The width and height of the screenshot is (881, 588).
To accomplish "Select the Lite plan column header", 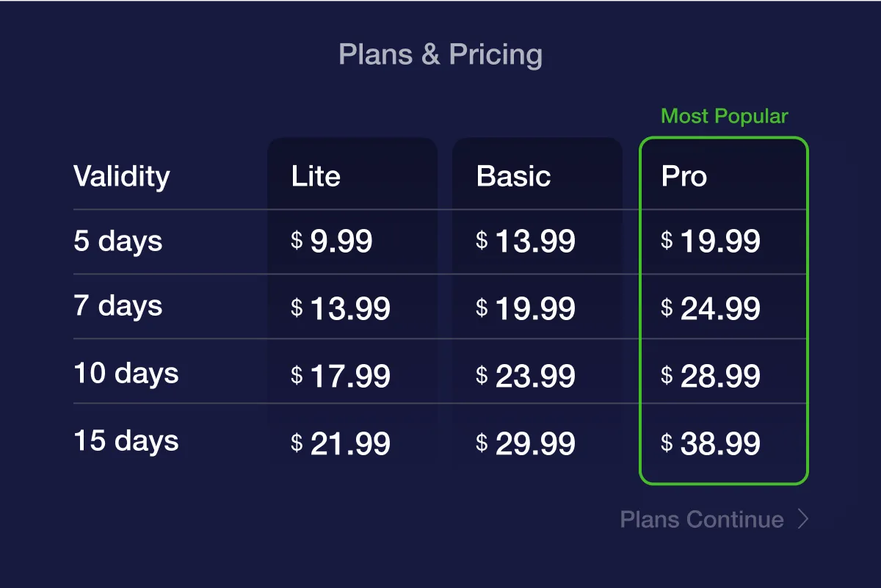I will (316, 176).
